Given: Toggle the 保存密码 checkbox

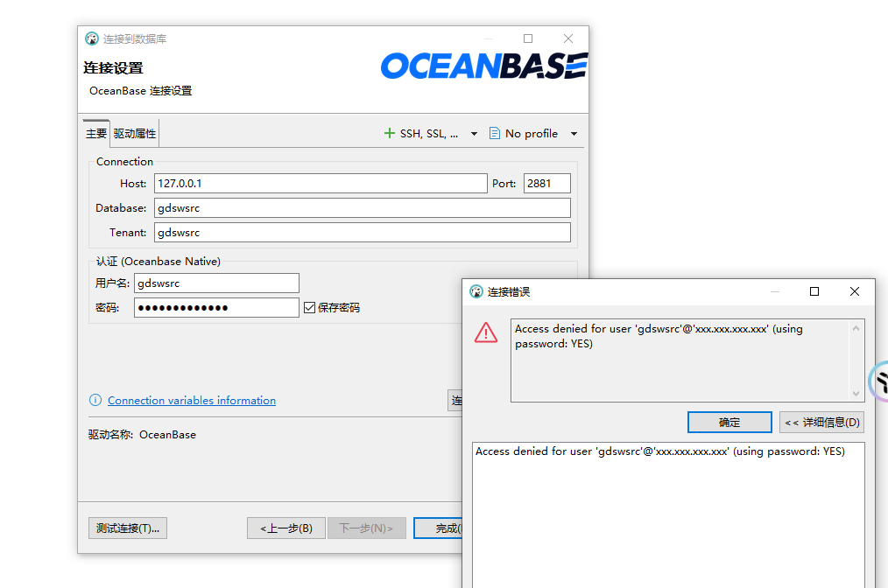Looking at the screenshot, I should (309, 307).
